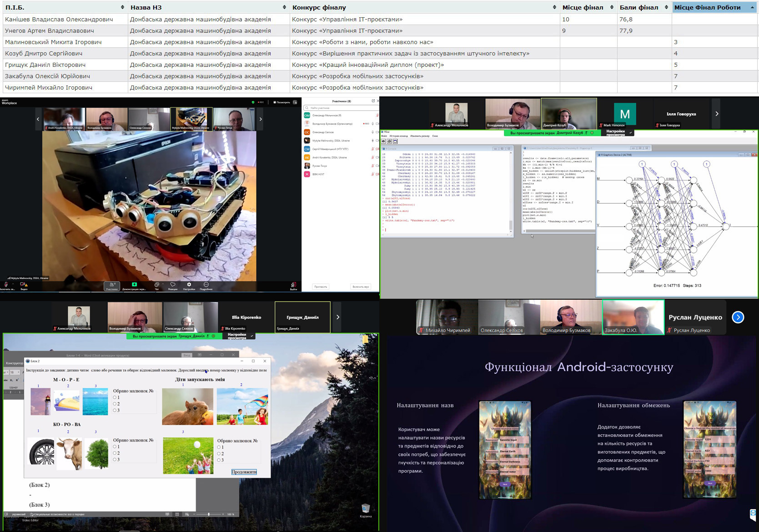Click third RGui toolbar window icon
This screenshot has width=759, height=532.
click(x=395, y=141)
